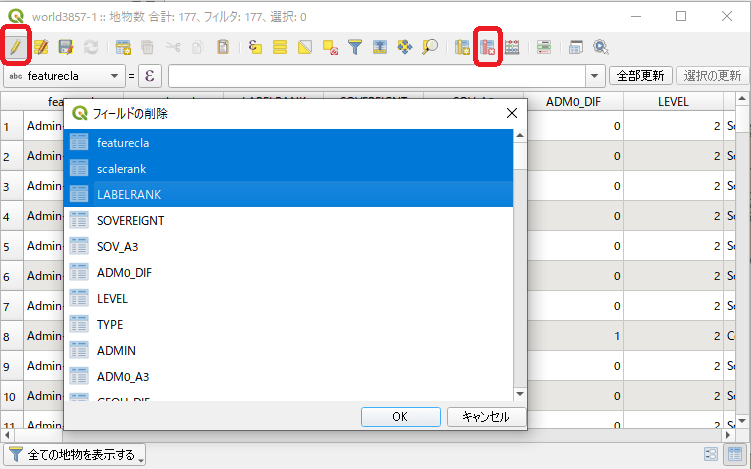Open the expression builder epsilon button
This screenshot has height=469, width=751.
click(x=150, y=76)
